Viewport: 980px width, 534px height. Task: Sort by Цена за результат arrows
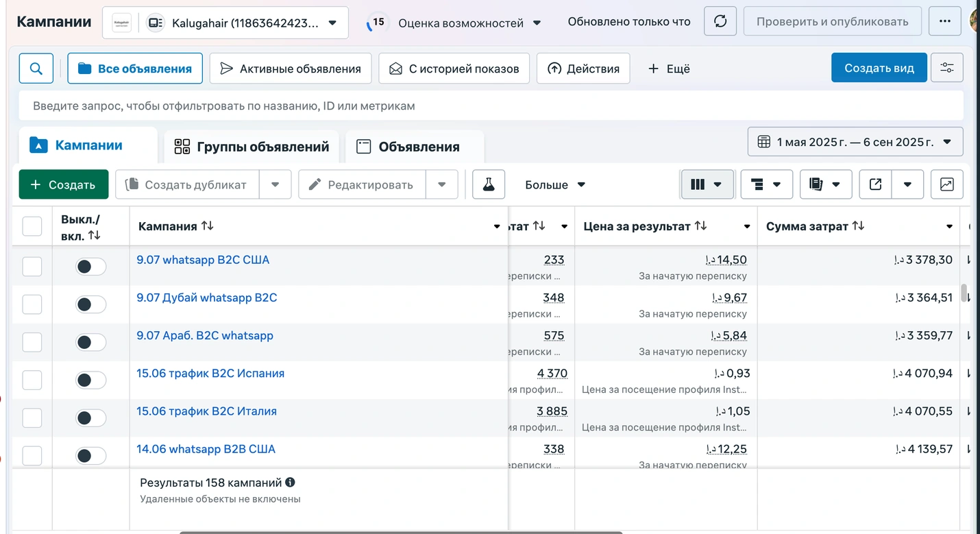pyautogui.click(x=700, y=226)
